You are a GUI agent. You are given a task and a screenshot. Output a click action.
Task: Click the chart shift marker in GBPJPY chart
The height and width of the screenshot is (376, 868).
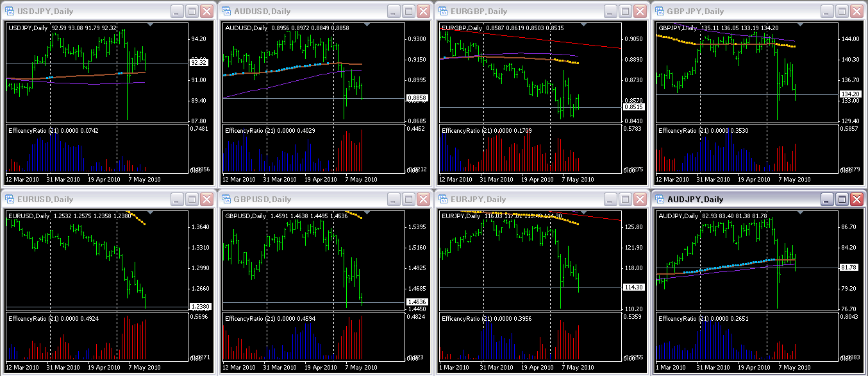(x=800, y=25)
